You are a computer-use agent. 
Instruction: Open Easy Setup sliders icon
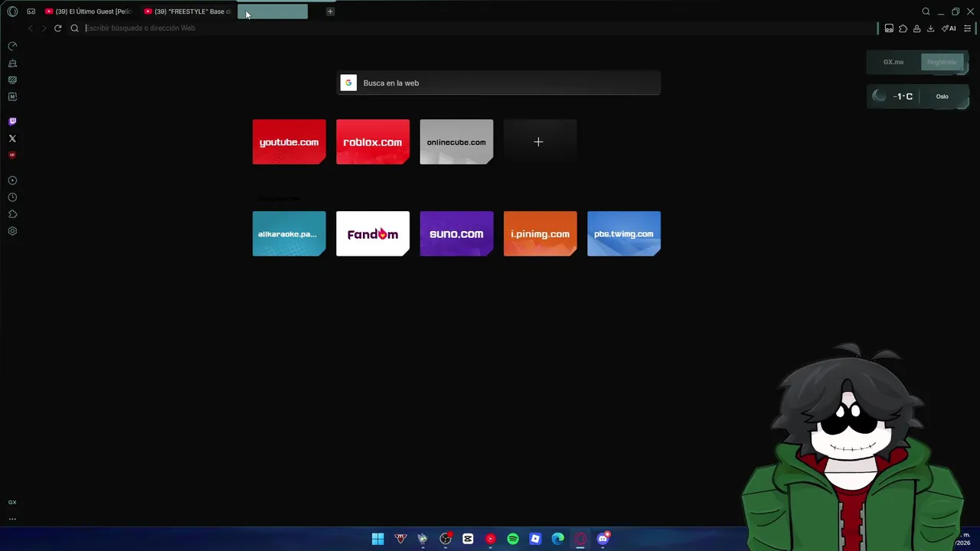967,28
